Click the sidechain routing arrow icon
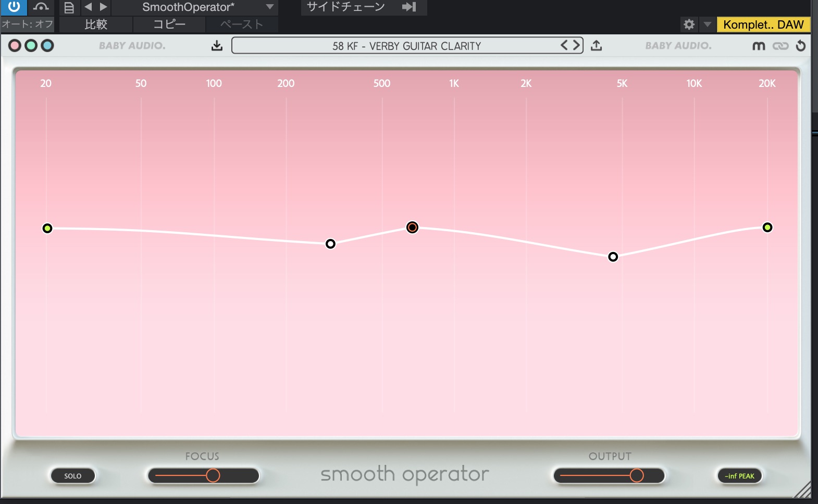818x504 pixels. (409, 7)
